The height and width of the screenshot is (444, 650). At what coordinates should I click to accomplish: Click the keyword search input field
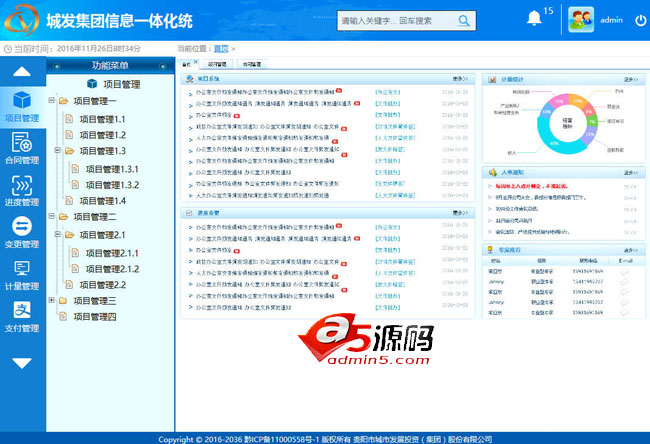[394, 20]
